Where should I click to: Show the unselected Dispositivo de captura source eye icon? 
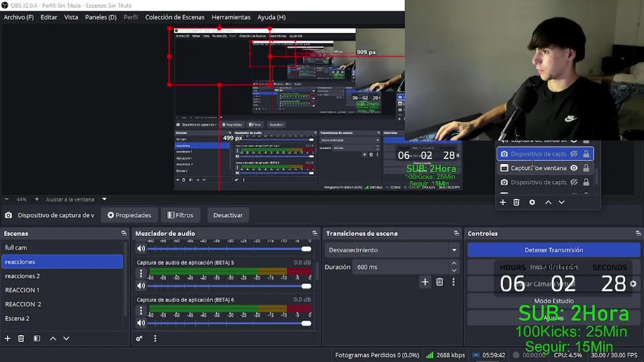(x=574, y=182)
